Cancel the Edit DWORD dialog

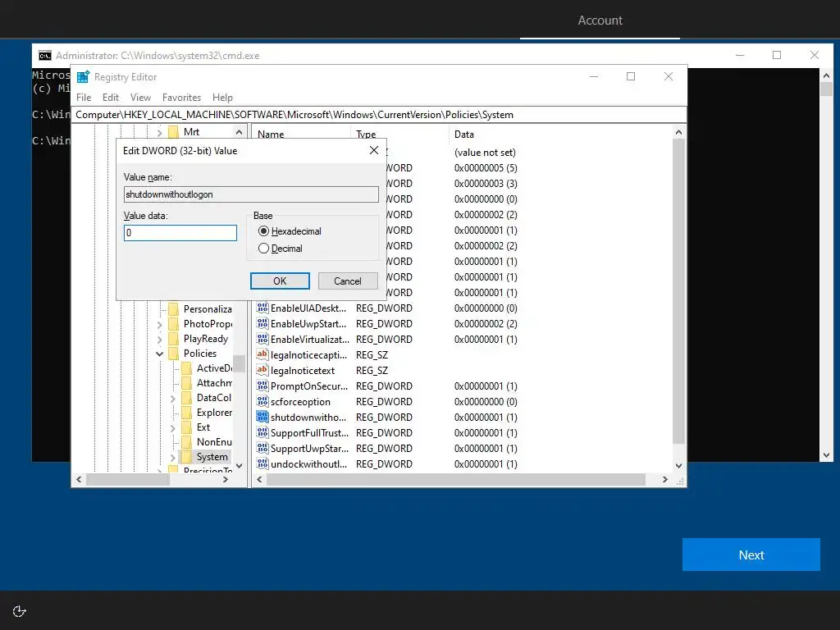pos(348,281)
